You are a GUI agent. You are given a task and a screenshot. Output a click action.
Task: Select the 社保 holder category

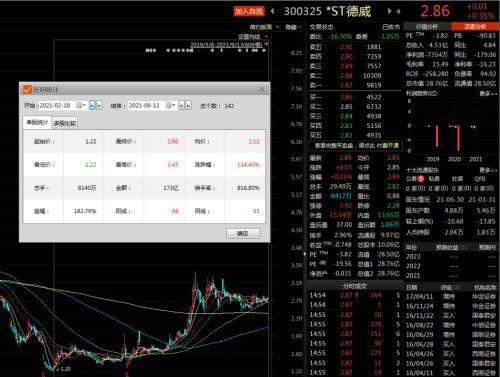[457, 179]
